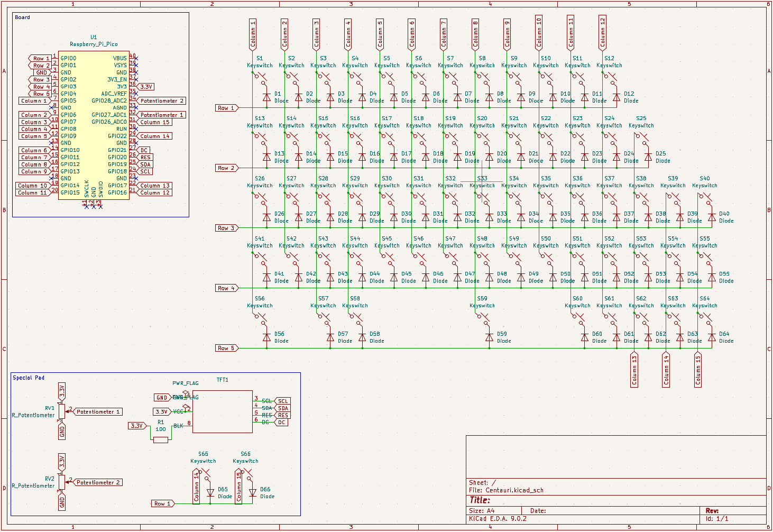Click the diode D65 symbol in Special Pad

click(210, 493)
